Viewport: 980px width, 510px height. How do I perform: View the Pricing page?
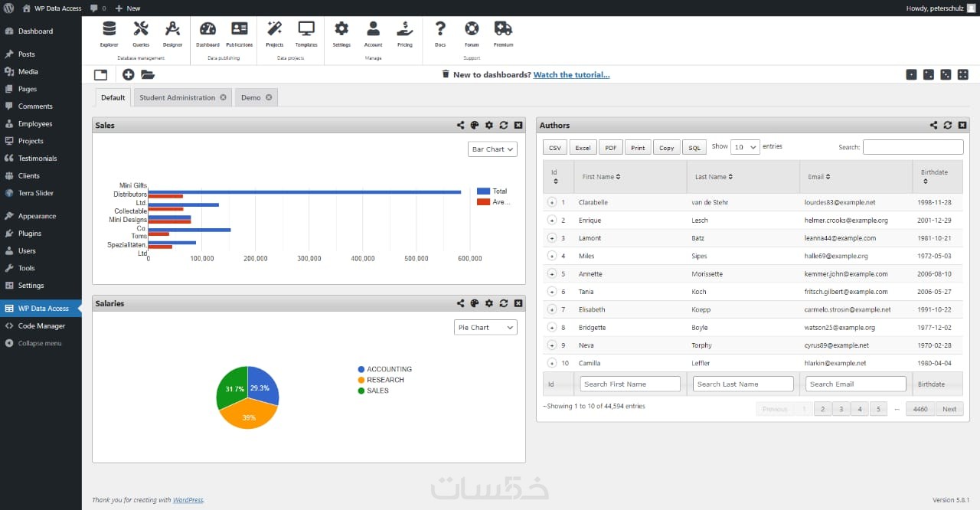click(x=405, y=34)
